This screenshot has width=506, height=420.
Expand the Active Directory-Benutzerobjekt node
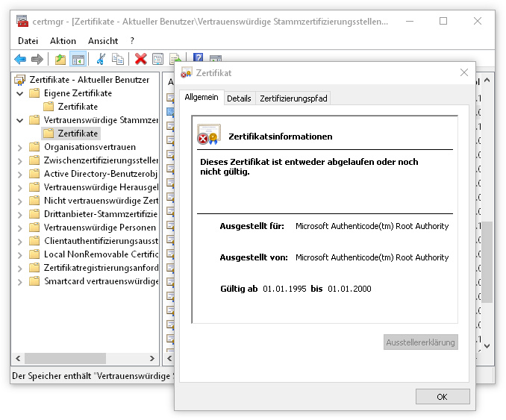tap(20, 175)
